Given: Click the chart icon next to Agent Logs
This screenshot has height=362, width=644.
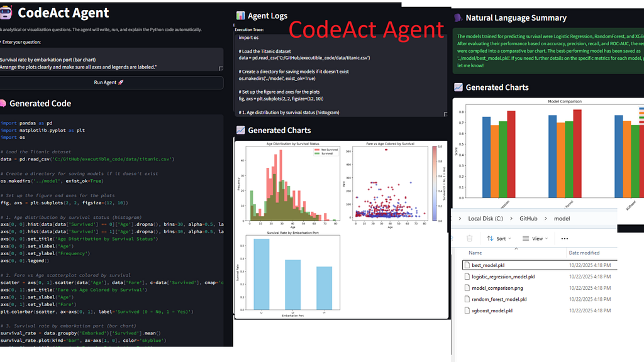Looking at the screenshot, I should coord(240,16).
